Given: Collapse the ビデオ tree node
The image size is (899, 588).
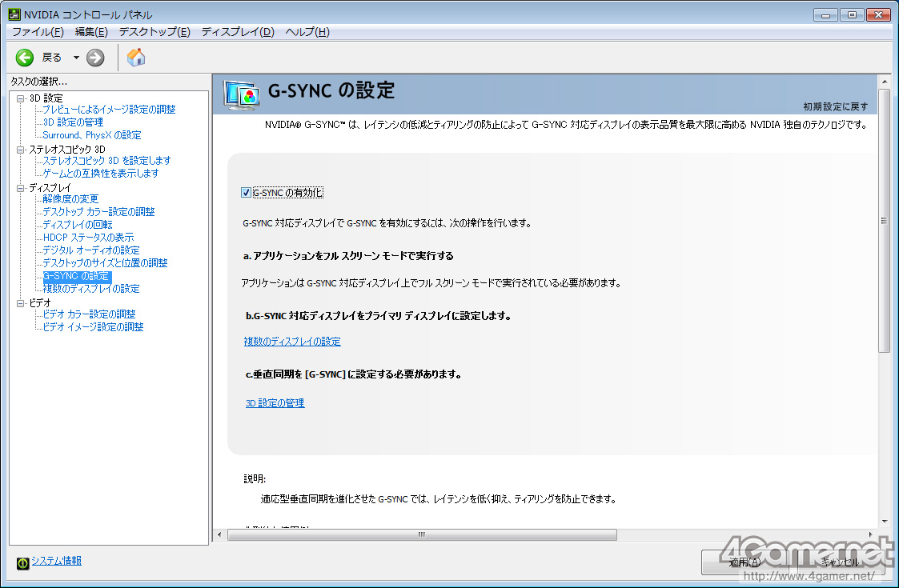Looking at the screenshot, I should coord(20,303).
